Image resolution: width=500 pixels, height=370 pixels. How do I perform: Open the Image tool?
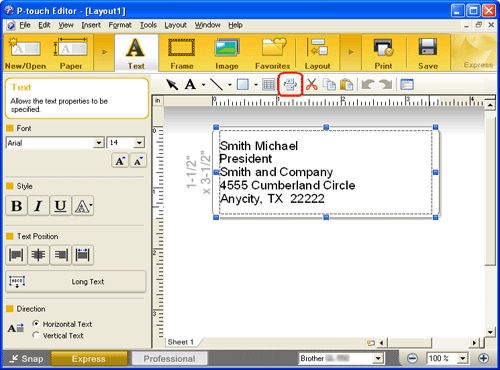pos(227,53)
